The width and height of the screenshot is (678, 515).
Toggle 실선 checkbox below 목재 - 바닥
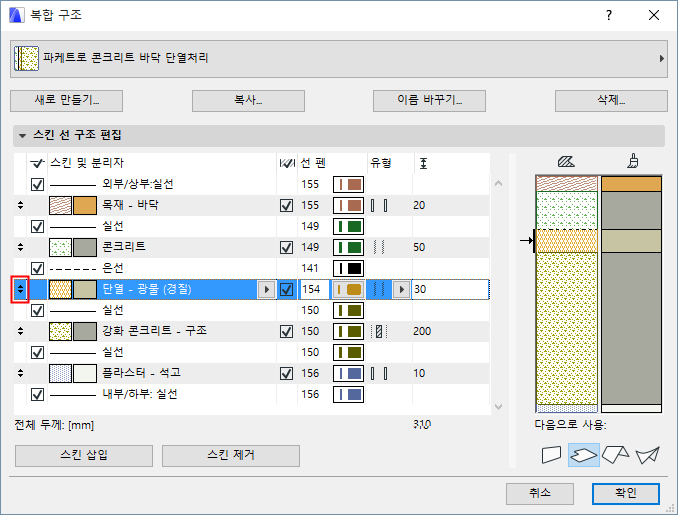pos(38,227)
